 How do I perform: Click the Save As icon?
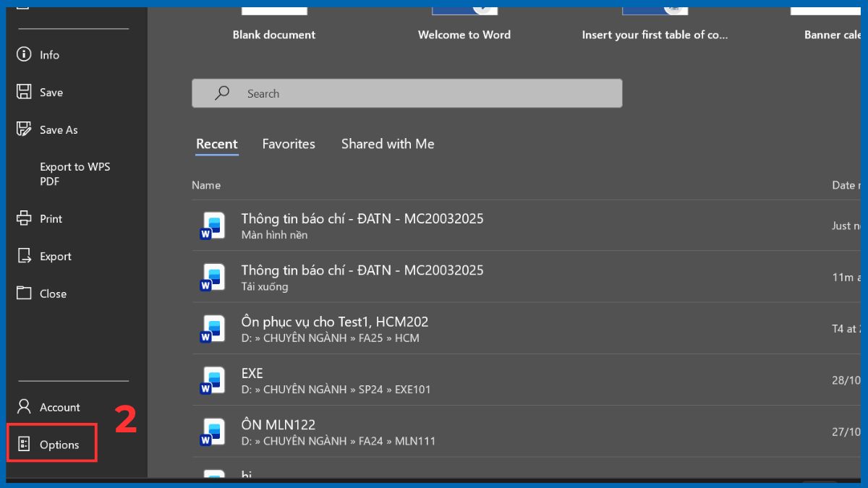coord(24,129)
